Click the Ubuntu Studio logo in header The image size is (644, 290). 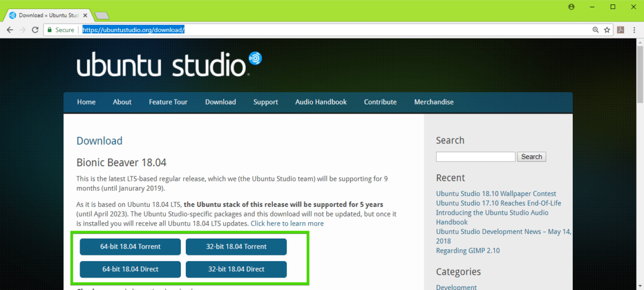pyautogui.click(x=169, y=64)
